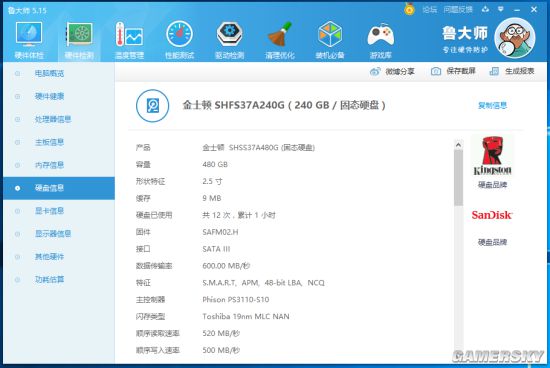The width and height of the screenshot is (550, 368).
Task: Click the 微博分享 text label
Action: pos(400,72)
